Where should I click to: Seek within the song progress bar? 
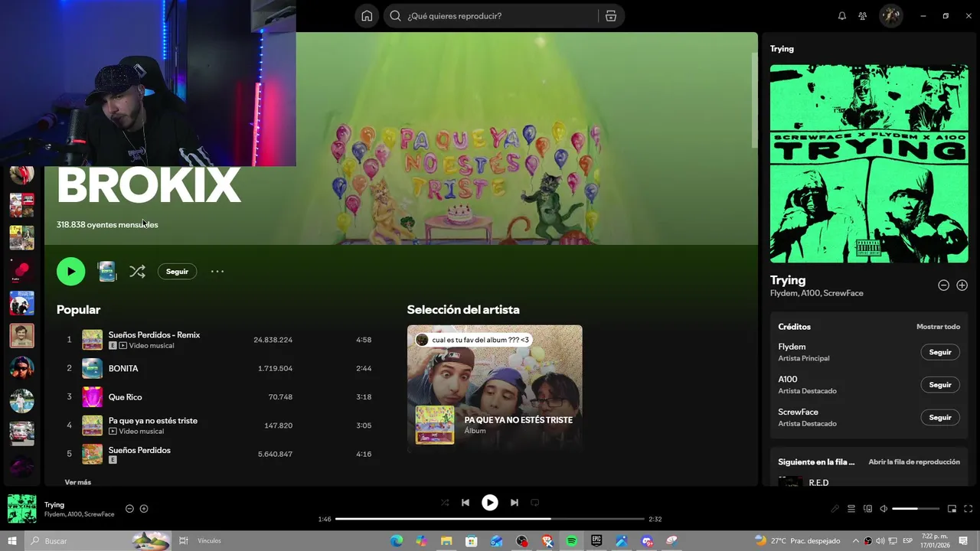pos(490,519)
